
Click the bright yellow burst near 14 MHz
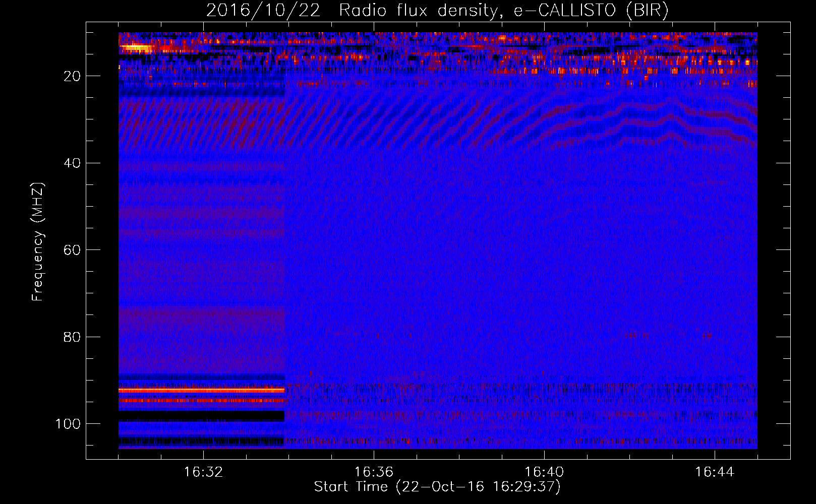click(136, 48)
